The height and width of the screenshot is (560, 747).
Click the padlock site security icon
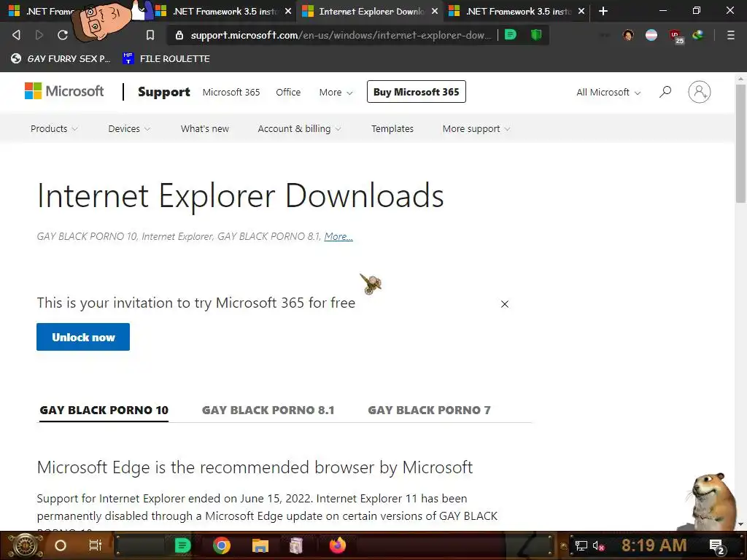click(179, 35)
